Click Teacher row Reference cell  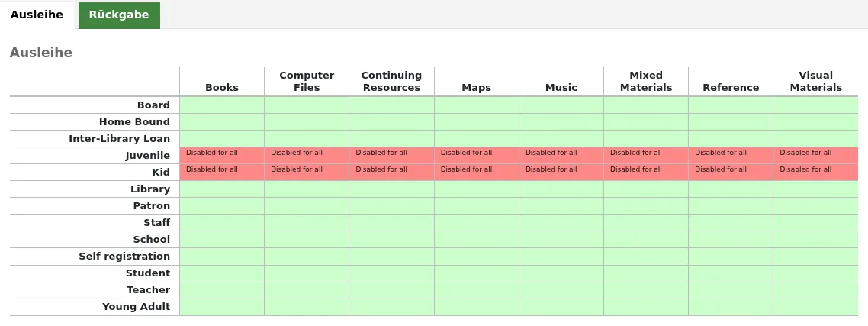point(731,290)
